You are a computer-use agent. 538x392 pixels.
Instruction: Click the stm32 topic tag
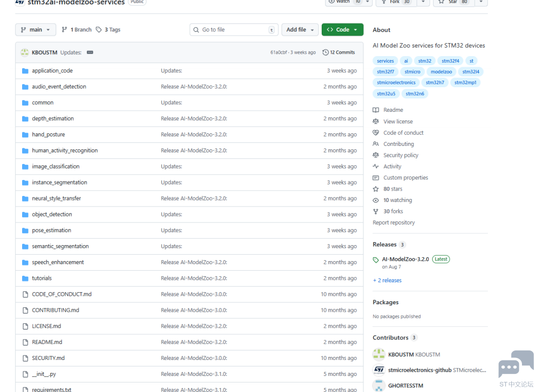(425, 61)
